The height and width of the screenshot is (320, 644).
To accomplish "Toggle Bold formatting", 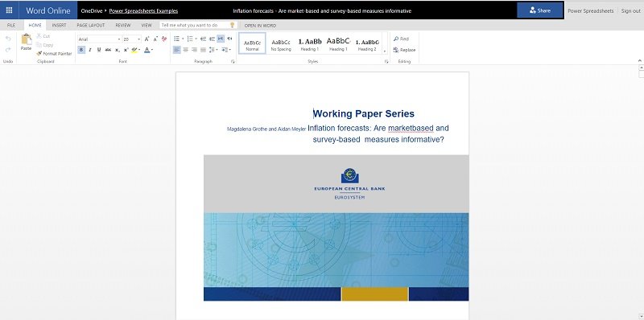I will (x=81, y=50).
